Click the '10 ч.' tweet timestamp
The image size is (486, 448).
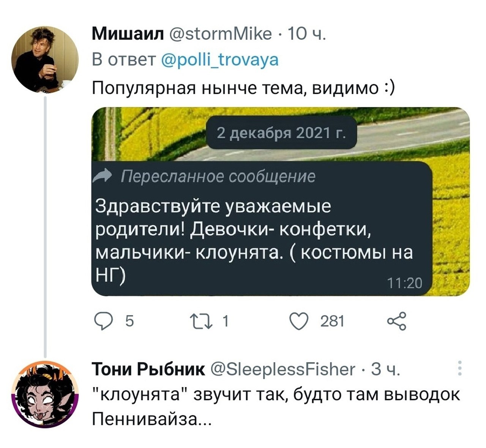tap(306, 35)
